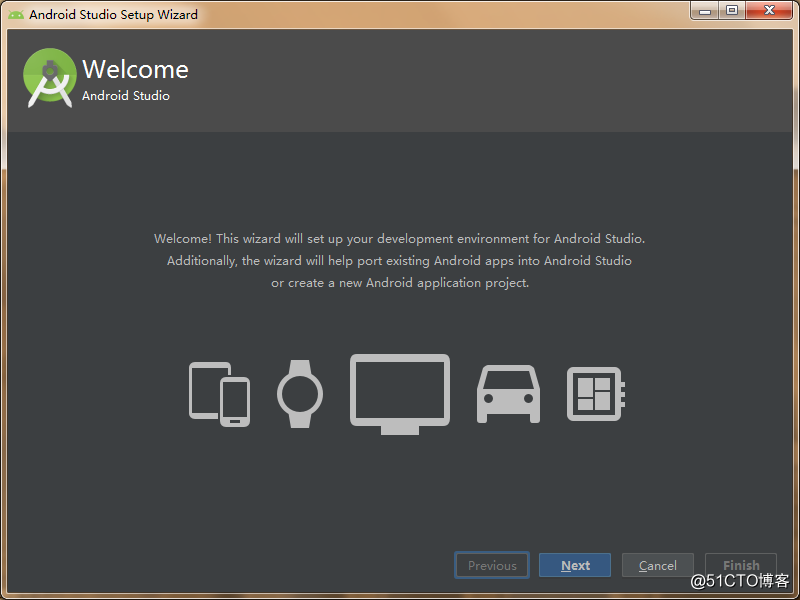This screenshot has height=600, width=800.
Task: Click the 'Android Studio' subtitle under Welcome
Action: click(x=126, y=95)
